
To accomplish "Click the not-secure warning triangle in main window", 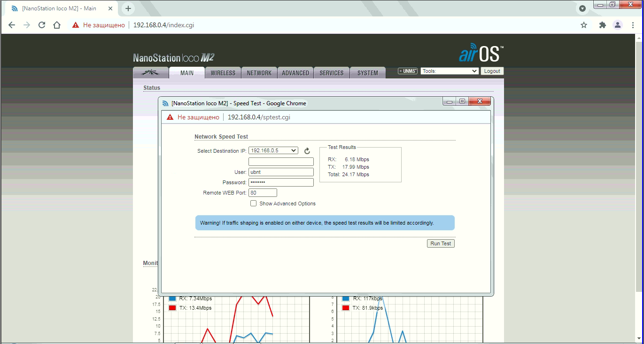I will click(76, 25).
